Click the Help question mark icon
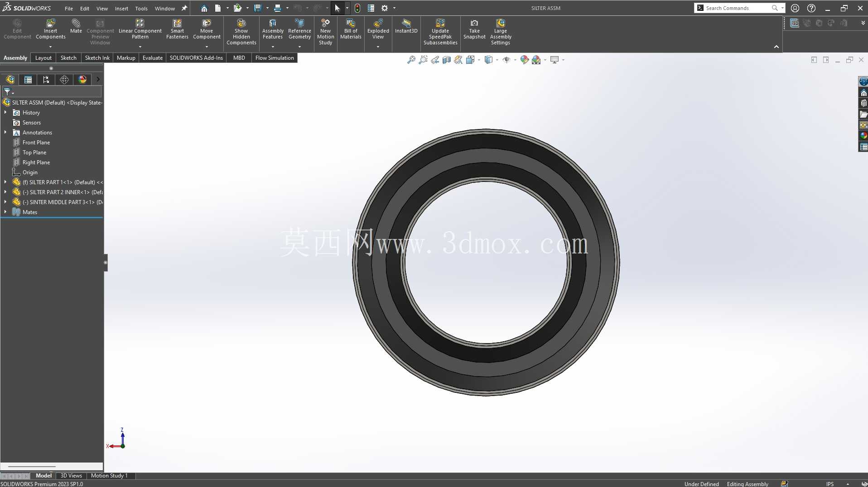868x487 pixels. pos(811,8)
